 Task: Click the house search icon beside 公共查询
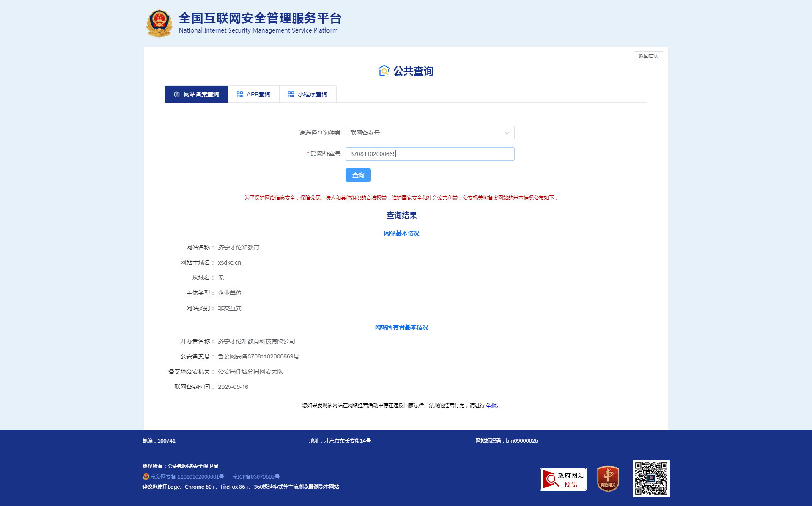coord(384,71)
